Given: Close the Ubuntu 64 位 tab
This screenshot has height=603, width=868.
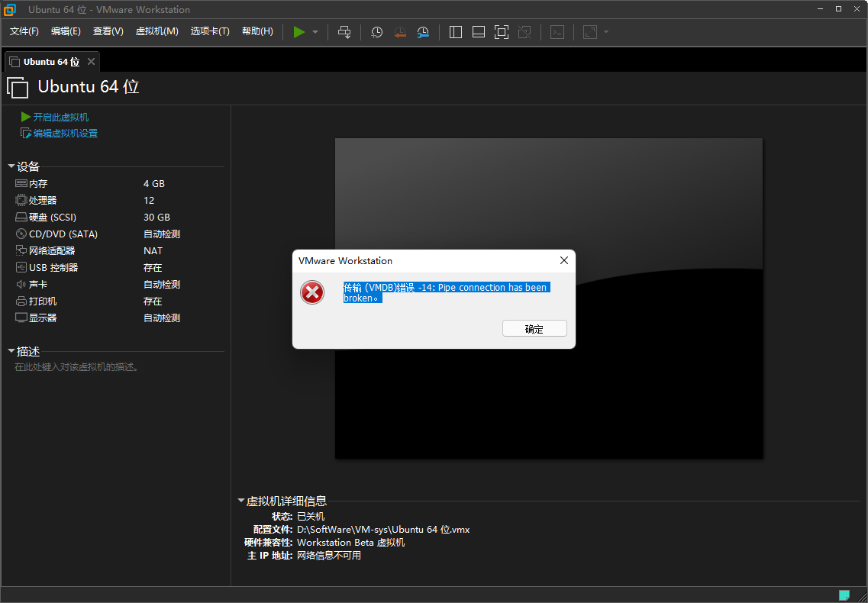Looking at the screenshot, I should click(x=92, y=62).
